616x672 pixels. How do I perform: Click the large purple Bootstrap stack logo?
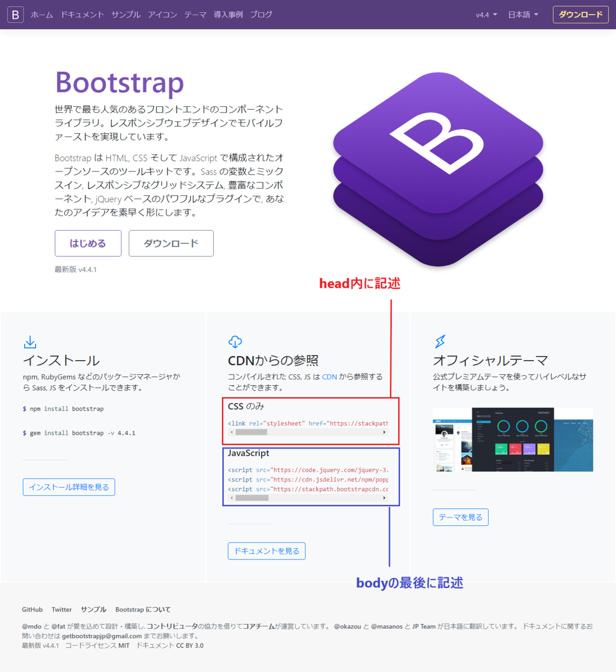tap(438, 169)
